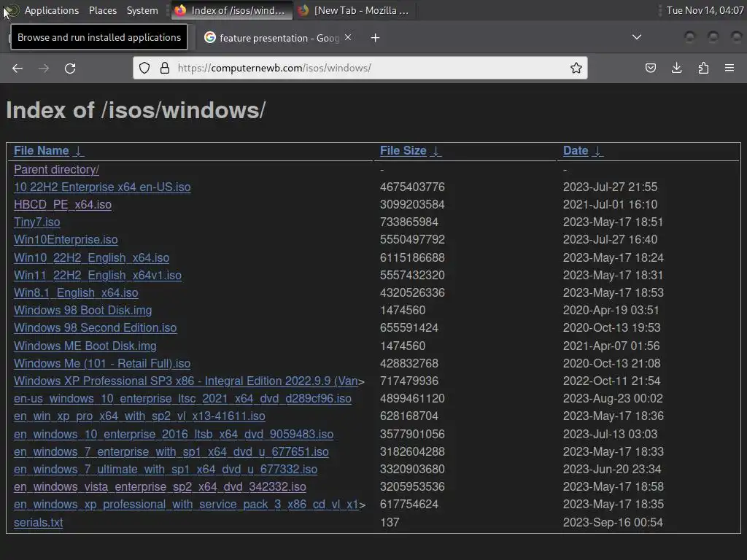Image resolution: width=747 pixels, height=560 pixels.
Task: Open en-us_windows_10_enterprise_ltsc_2021 iso link
Action: click(182, 399)
